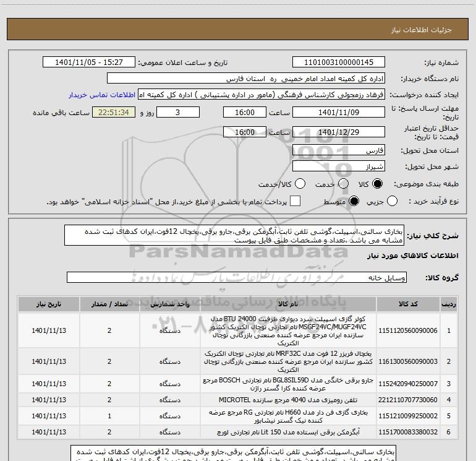The width and height of the screenshot is (476, 461).
Task: Click the need date in row 1
Action: (49, 330)
